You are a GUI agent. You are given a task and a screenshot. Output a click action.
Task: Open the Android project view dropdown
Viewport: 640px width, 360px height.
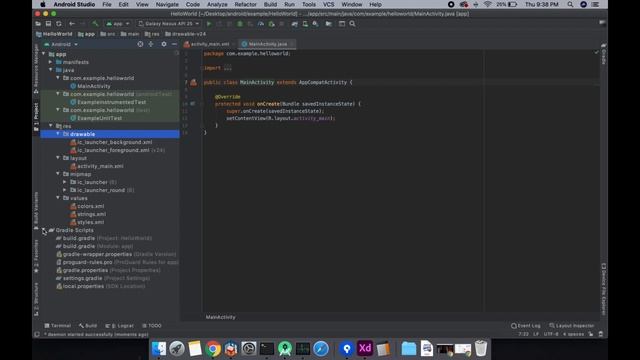[61, 44]
